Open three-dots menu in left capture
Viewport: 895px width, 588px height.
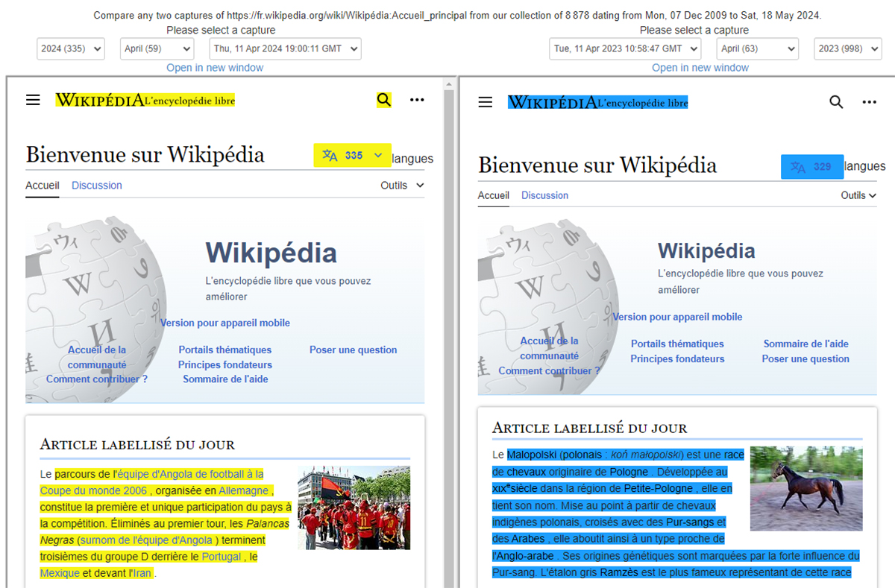coord(417,100)
